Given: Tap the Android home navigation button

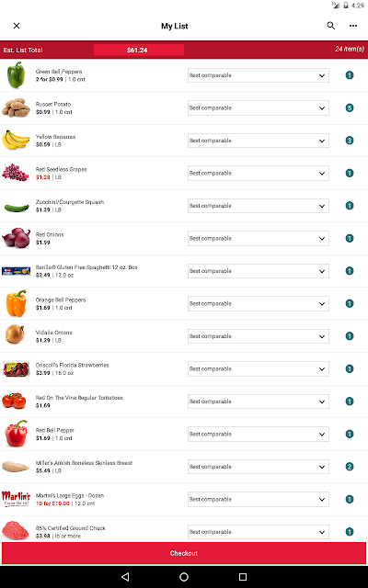Looking at the screenshot, I should click(x=184, y=577).
